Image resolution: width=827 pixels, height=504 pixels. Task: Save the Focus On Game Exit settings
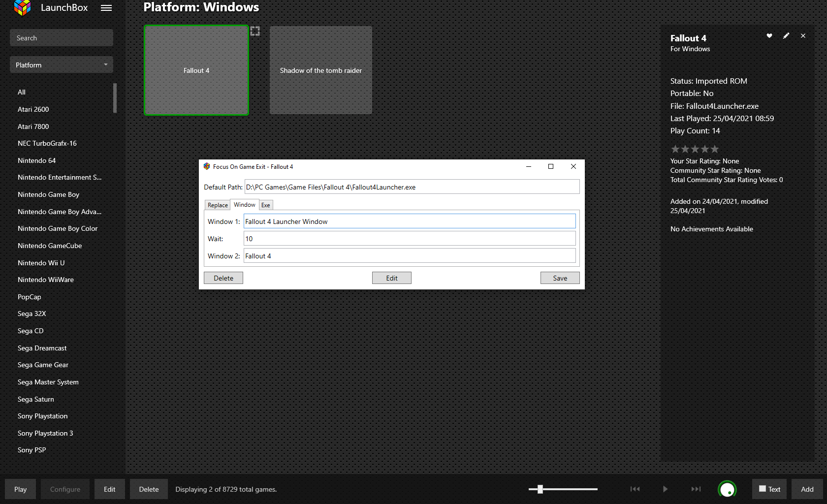point(560,278)
